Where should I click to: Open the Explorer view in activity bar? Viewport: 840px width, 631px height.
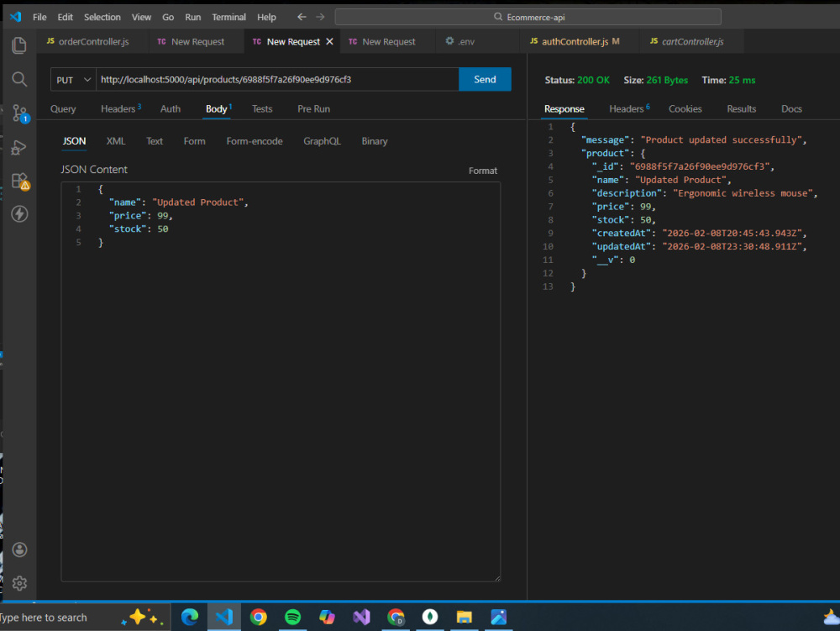click(19, 45)
